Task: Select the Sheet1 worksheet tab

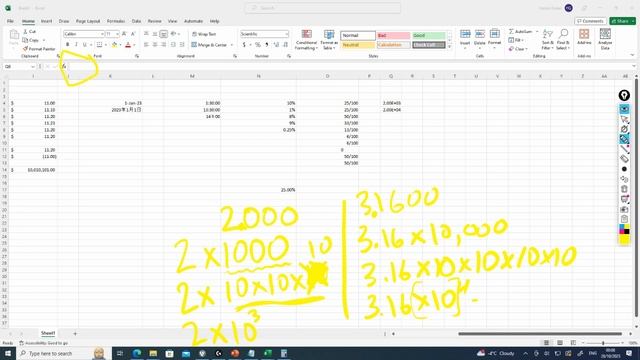Action: [x=48, y=333]
